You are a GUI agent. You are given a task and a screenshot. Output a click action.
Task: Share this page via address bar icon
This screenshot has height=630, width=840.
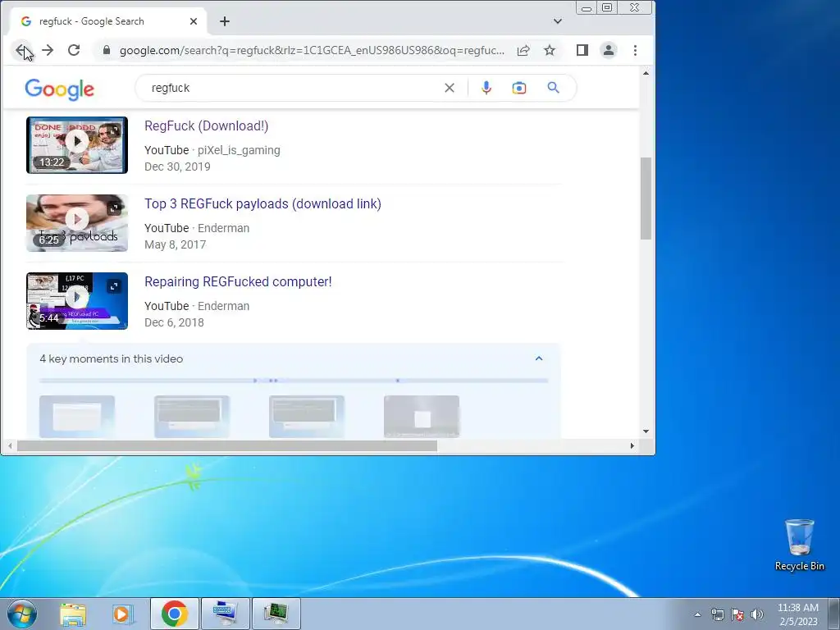pyautogui.click(x=523, y=50)
